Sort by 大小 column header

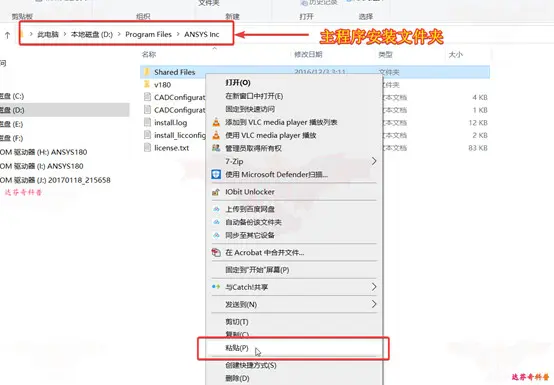point(455,54)
